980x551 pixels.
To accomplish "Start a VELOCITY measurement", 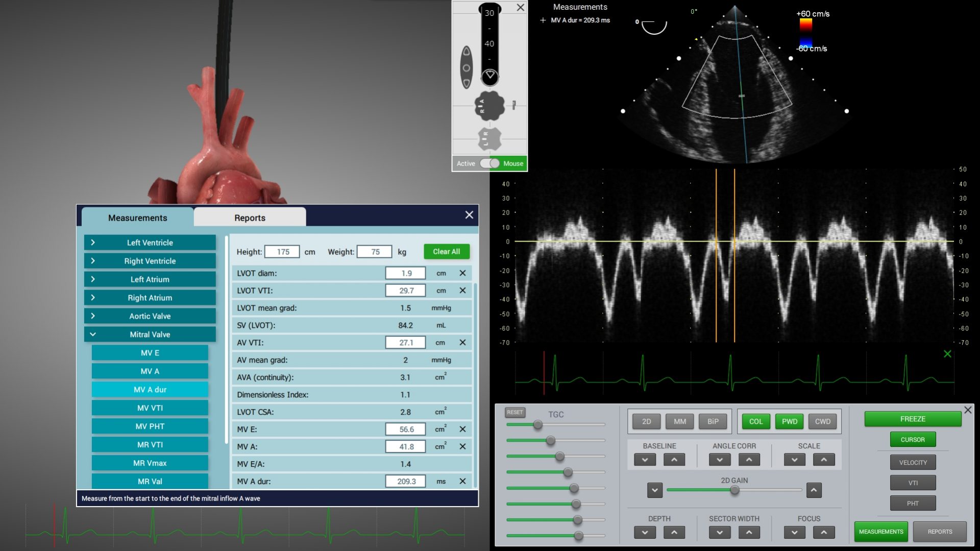I will (913, 462).
